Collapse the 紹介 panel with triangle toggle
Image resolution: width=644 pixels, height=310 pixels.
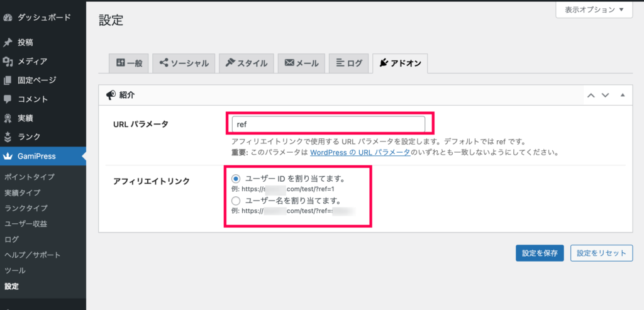coord(623,95)
